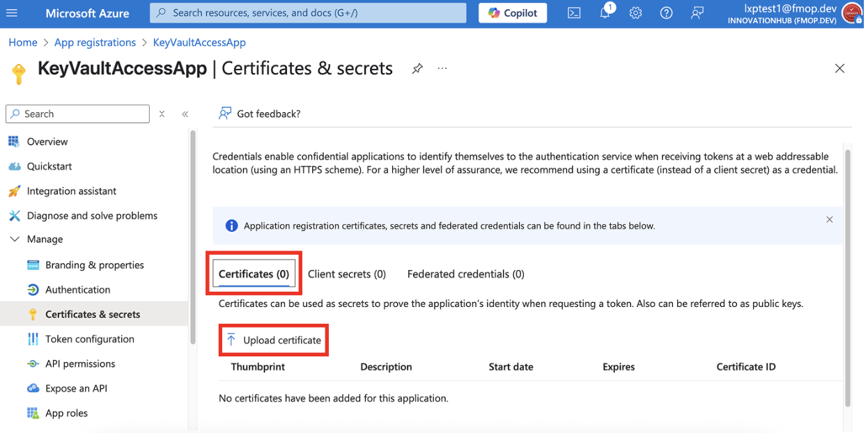Click the Diagnose wrench icon
The width and height of the screenshot is (868, 433).
coord(14,216)
